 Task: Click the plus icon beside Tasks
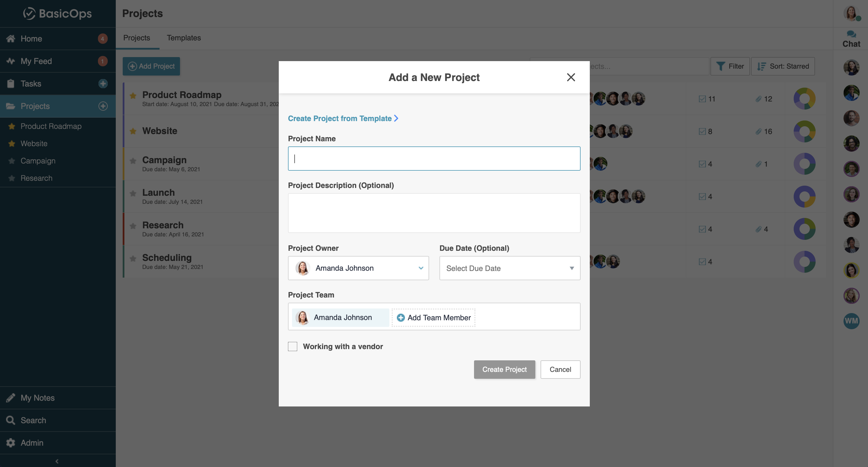point(103,83)
